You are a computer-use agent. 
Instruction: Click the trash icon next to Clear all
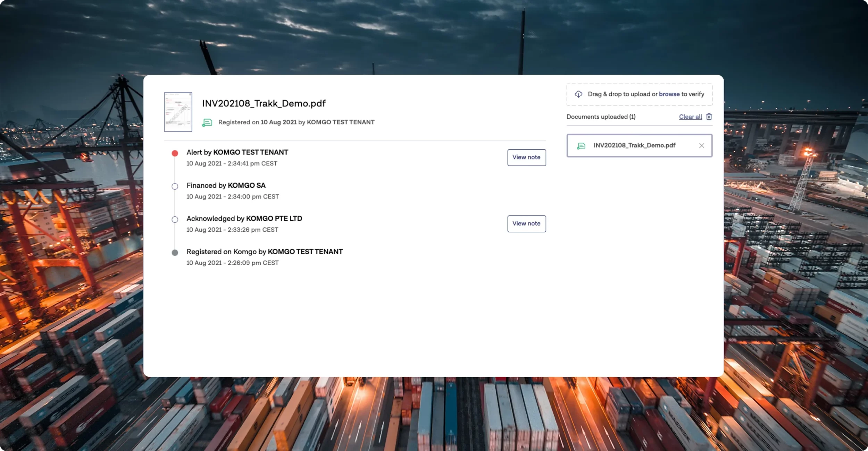[x=709, y=117]
